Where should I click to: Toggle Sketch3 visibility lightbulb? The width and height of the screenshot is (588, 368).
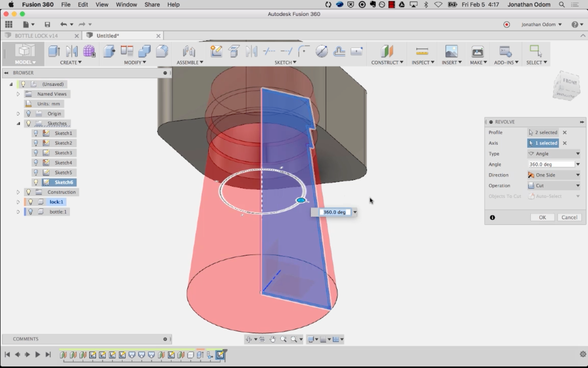(36, 153)
